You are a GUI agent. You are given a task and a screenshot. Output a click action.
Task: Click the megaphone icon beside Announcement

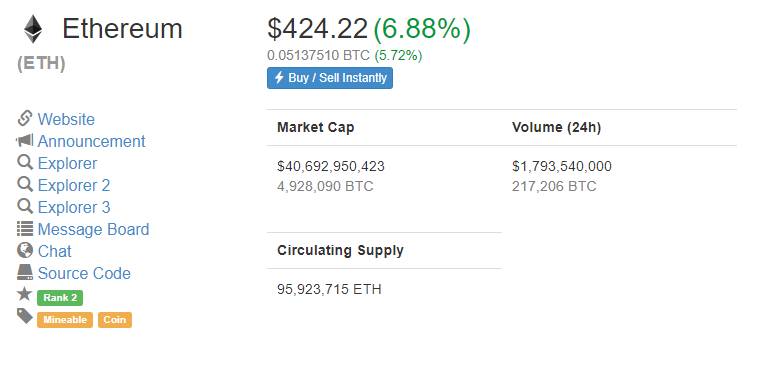[x=24, y=141]
